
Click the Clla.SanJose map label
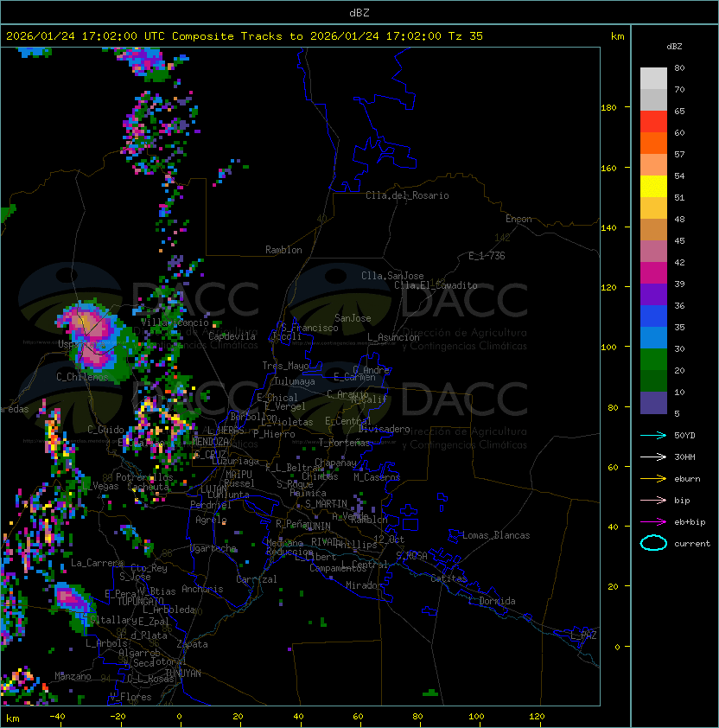coord(392,276)
